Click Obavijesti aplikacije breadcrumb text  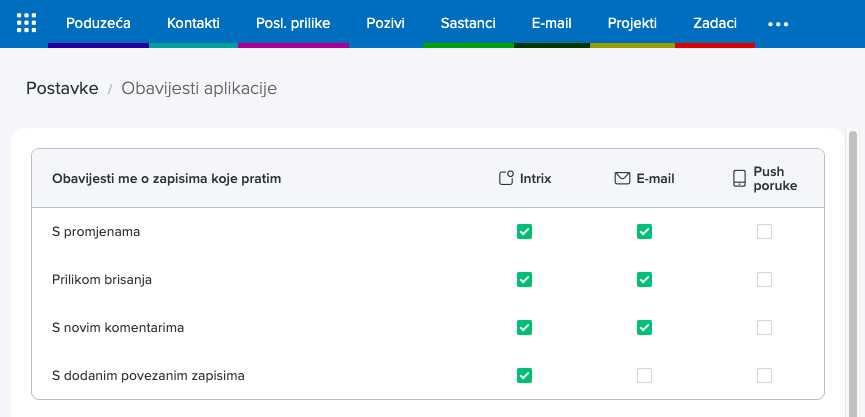199,88
